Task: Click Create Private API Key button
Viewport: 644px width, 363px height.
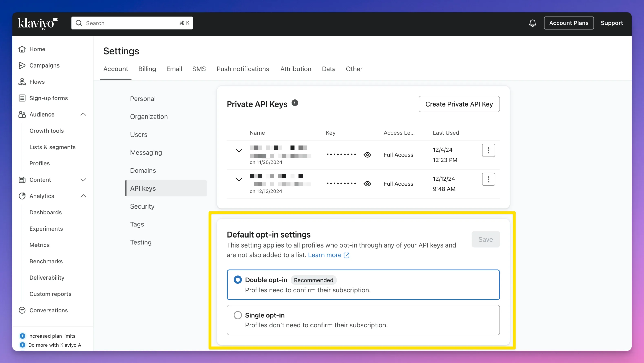Action: (459, 104)
